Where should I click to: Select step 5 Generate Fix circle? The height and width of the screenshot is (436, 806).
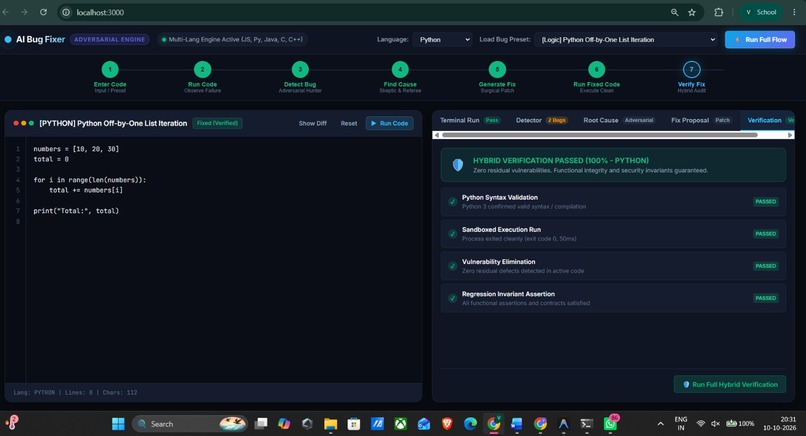(497, 69)
